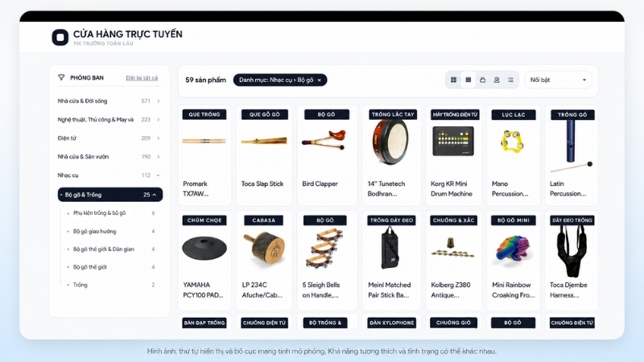This screenshot has height=362, width=644.
Task: Click the Đặt lại tất cả reset link
Action: [142, 77]
